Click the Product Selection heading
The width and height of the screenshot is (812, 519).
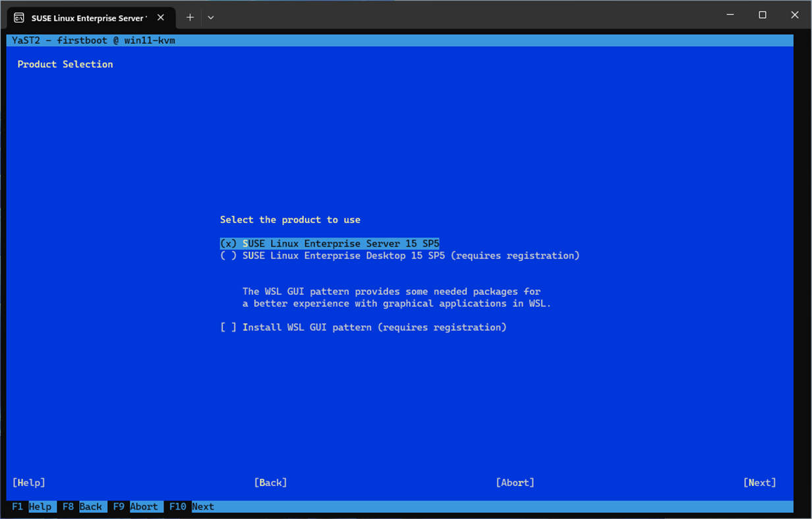[65, 64]
